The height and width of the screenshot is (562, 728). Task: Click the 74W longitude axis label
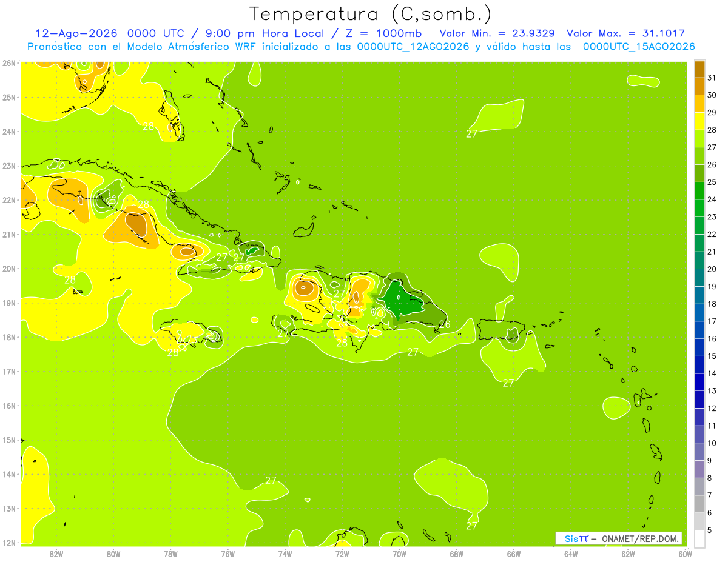click(285, 554)
